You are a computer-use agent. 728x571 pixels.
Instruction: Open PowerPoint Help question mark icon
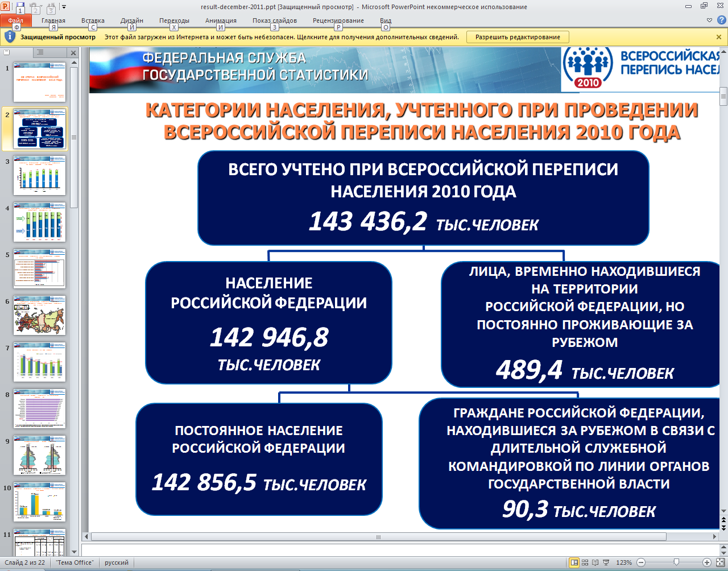[x=721, y=20]
